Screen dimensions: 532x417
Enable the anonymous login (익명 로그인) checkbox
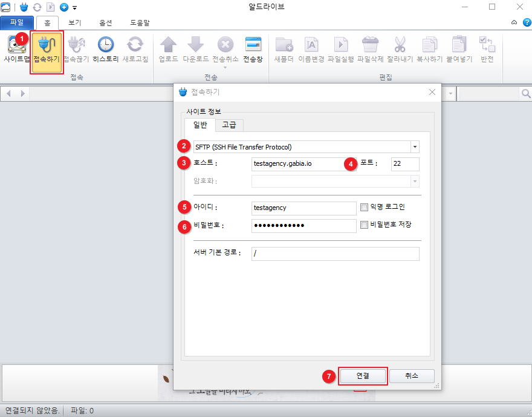(x=364, y=207)
